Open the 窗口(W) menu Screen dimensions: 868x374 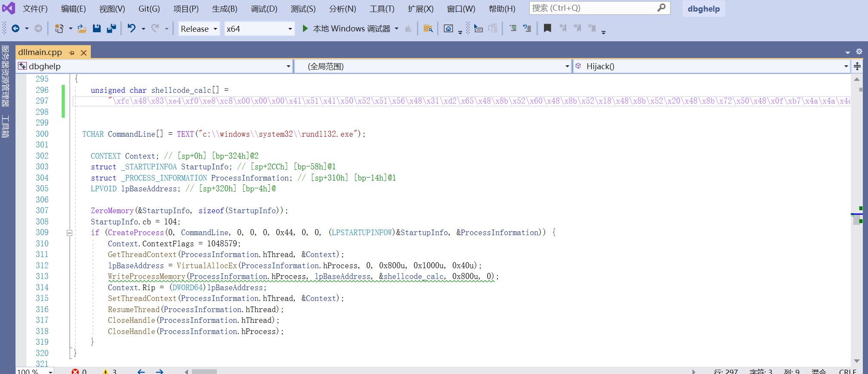click(461, 9)
